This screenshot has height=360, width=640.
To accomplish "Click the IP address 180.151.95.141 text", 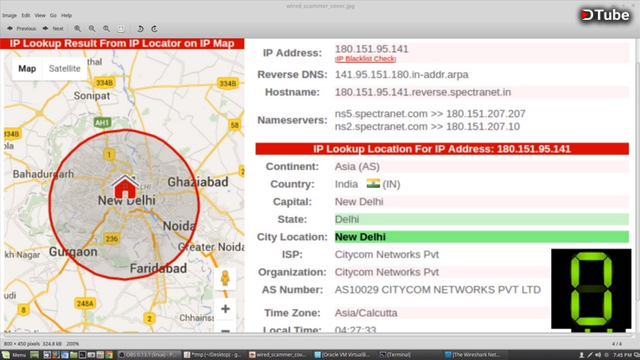I will 371,49.
